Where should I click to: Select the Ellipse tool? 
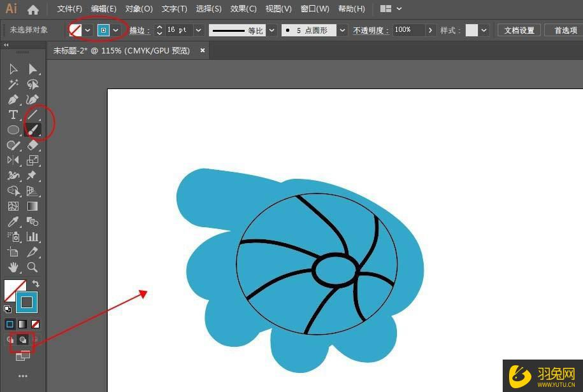pos(13,130)
